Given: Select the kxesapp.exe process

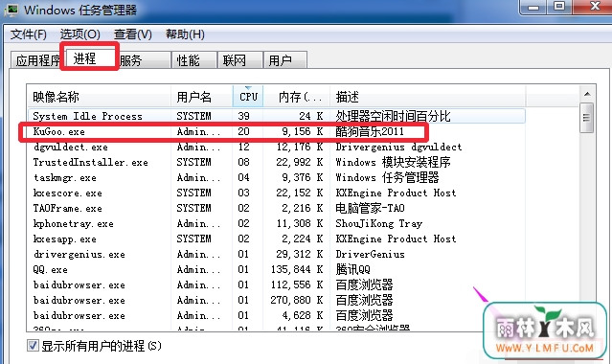Looking at the screenshot, I should click(x=277, y=239).
